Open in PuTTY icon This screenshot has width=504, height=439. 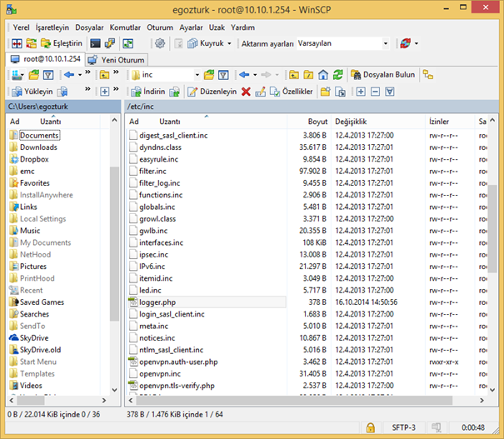pos(110,43)
